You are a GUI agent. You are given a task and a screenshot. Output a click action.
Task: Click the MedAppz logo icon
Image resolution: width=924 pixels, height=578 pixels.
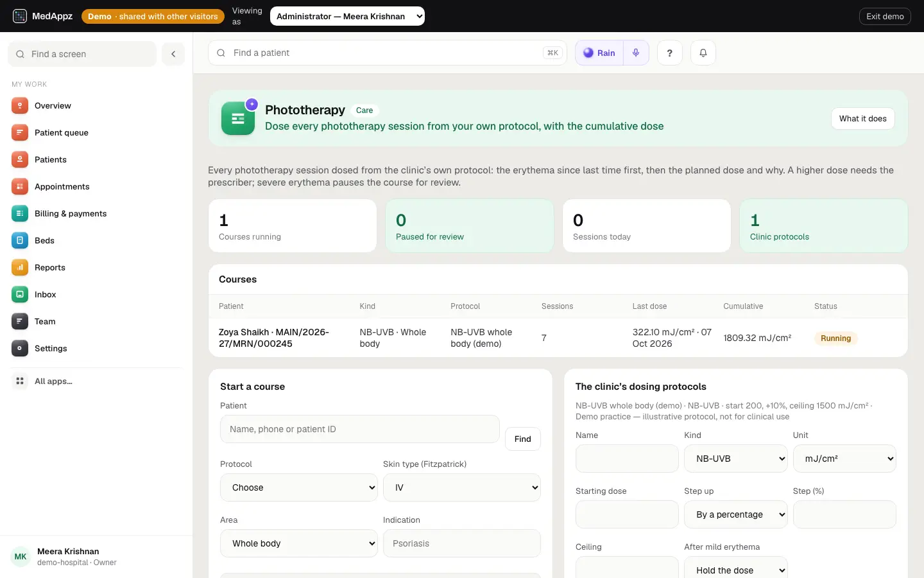[x=20, y=16]
